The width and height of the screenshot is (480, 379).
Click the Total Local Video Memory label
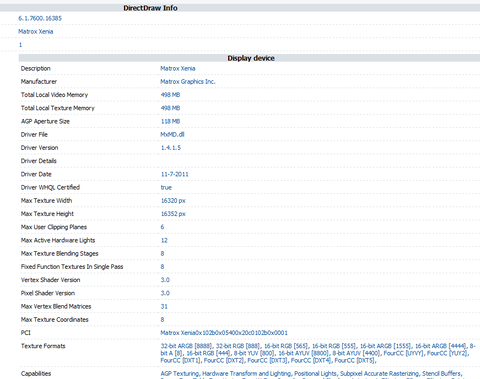pos(54,95)
